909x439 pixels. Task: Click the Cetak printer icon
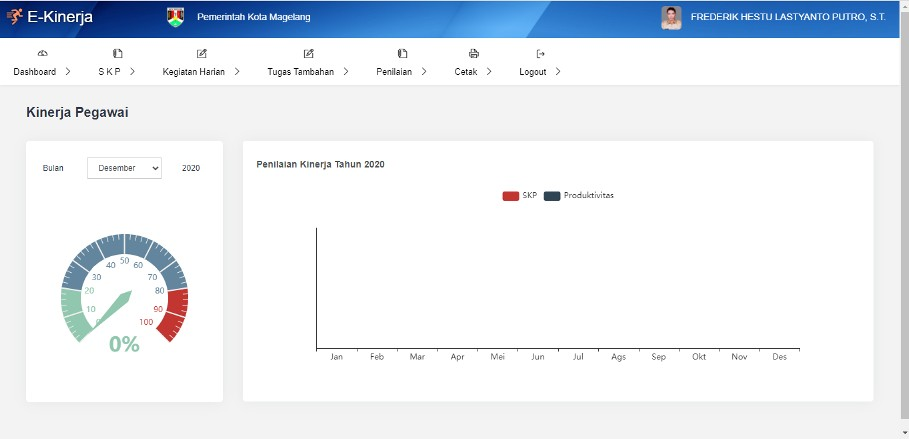point(474,53)
